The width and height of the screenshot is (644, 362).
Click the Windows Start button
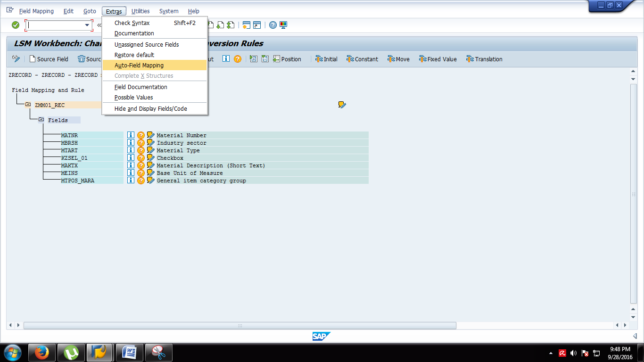pos(13,352)
